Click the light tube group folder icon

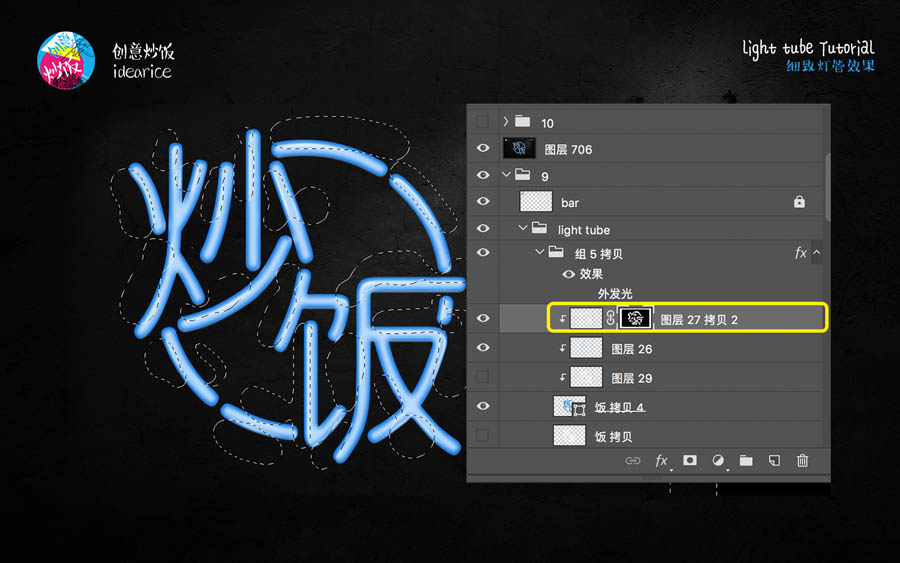pyautogui.click(x=539, y=228)
